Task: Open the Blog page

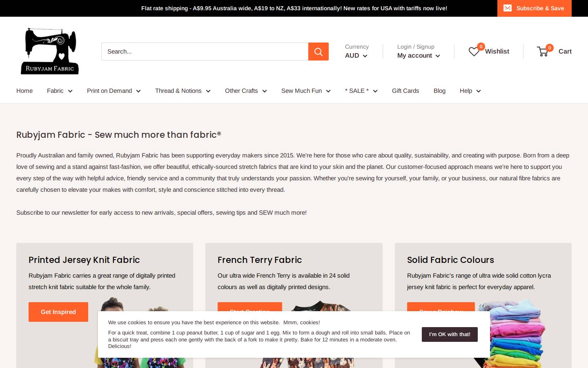Action: click(439, 91)
